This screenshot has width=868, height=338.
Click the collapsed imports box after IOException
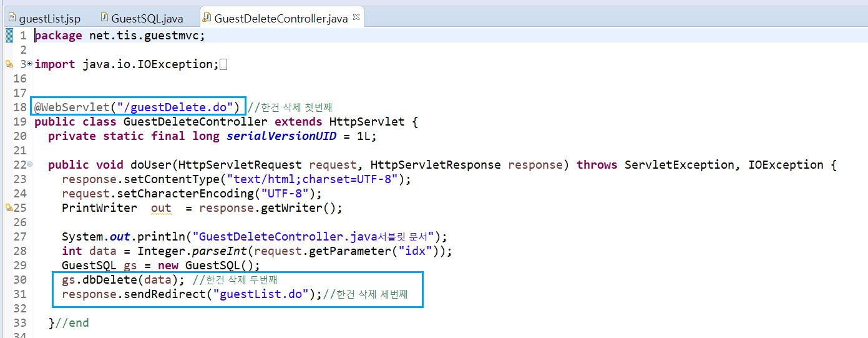[223, 64]
